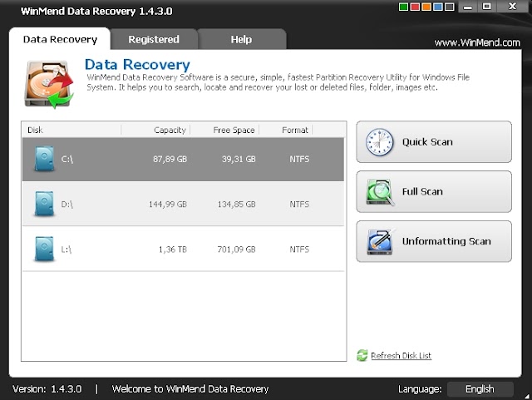Start an Unformatting Scan
The image size is (532, 400).
click(x=434, y=241)
